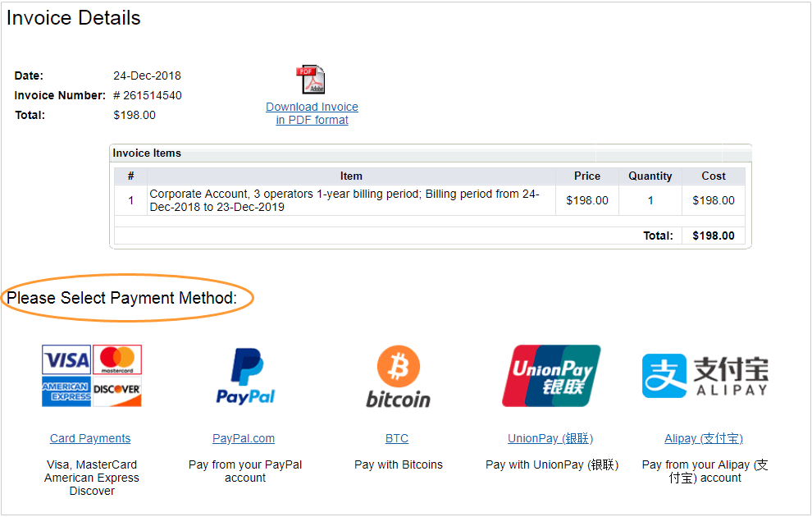
Task: Choose the Alipay logo
Action: point(705,376)
